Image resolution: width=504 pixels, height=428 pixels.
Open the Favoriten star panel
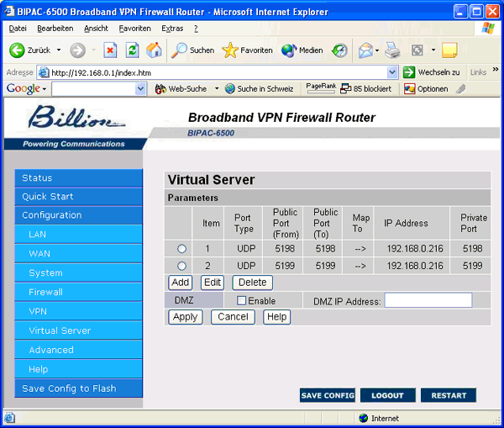click(x=247, y=50)
